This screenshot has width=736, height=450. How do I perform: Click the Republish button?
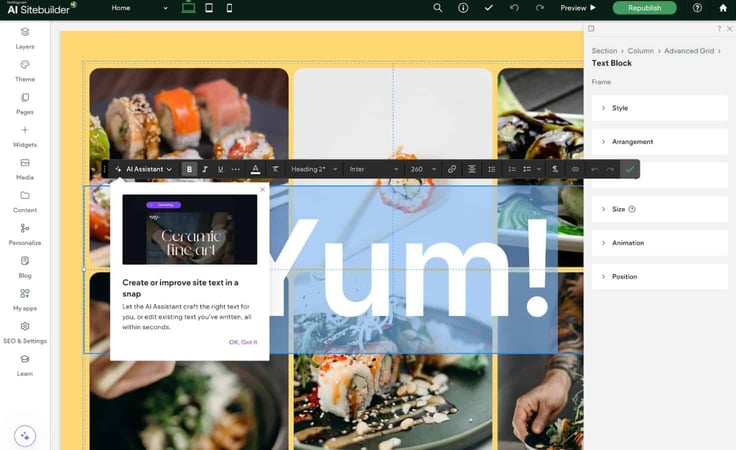pos(644,8)
